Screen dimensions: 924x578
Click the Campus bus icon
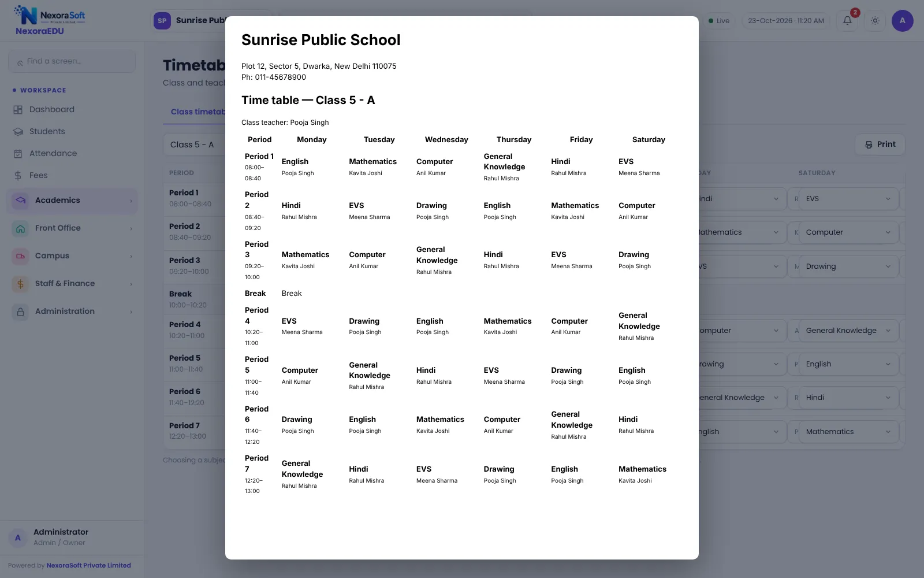[x=21, y=256]
